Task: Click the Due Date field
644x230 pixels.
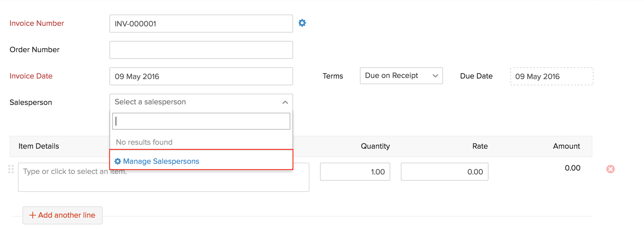Action: point(551,76)
